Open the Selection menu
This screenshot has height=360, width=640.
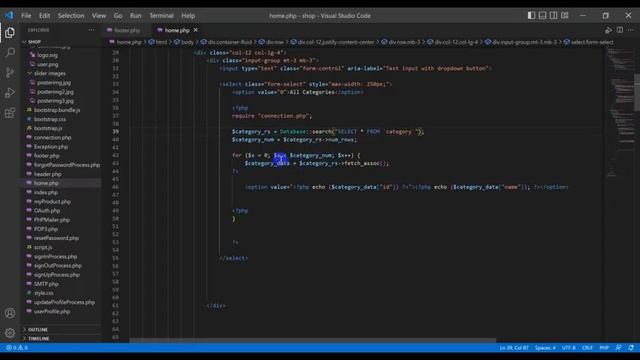(71, 16)
